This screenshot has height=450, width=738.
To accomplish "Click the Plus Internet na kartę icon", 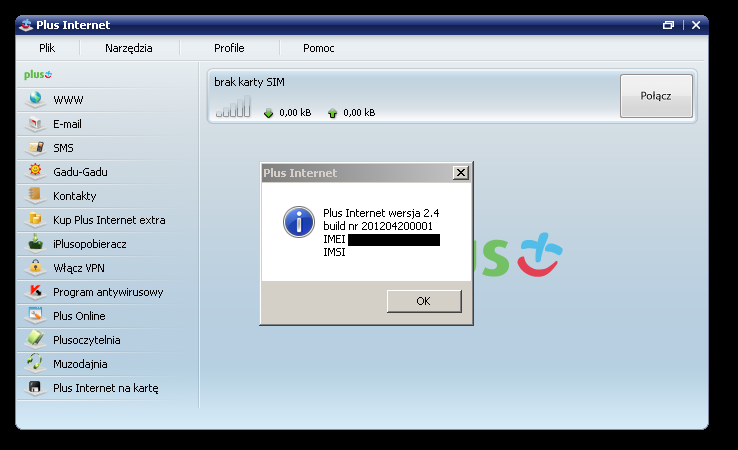I will [35, 387].
